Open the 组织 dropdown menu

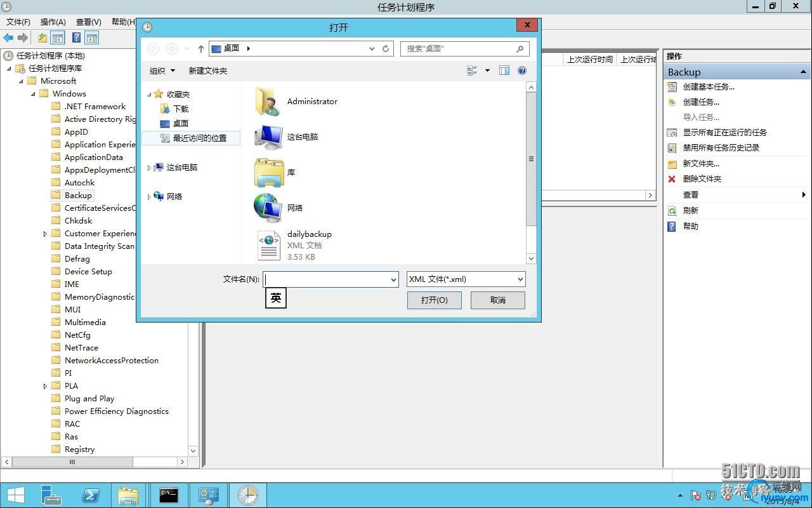[162, 70]
